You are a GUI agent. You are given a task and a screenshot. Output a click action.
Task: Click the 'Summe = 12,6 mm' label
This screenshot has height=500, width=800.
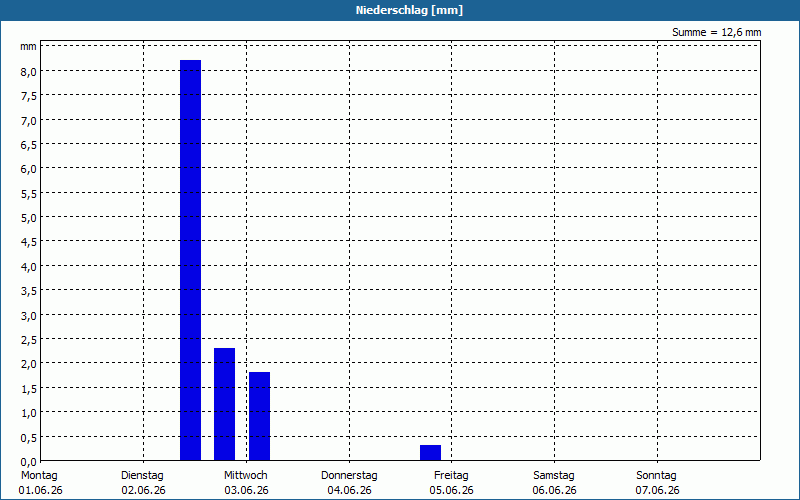(x=716, y=32)
